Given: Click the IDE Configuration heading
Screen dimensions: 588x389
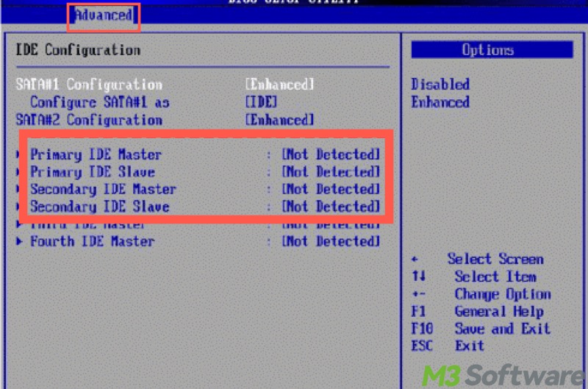Looking at the screenshot, I should tap(78, 50).
